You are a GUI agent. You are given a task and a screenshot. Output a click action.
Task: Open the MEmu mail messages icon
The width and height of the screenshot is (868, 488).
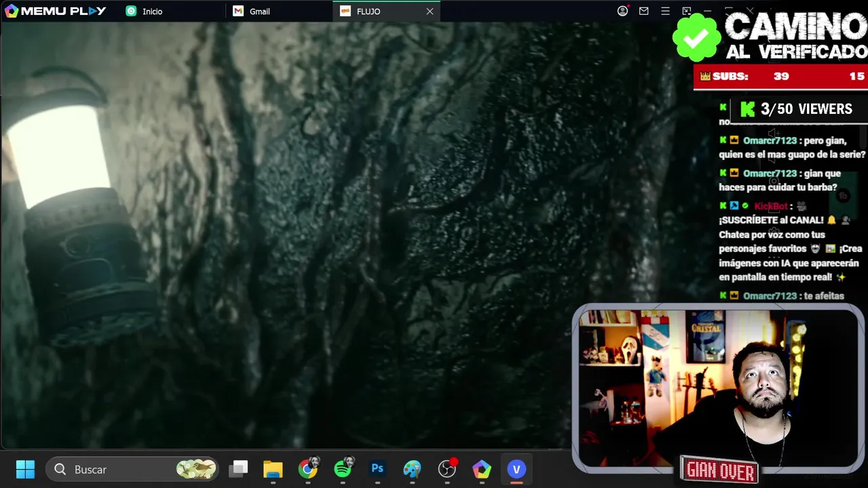644,11
